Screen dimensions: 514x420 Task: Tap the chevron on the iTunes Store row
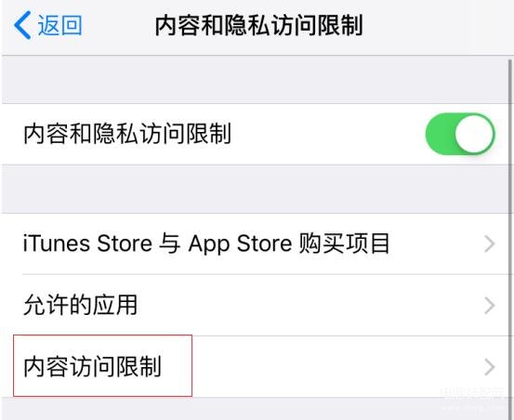490,243
